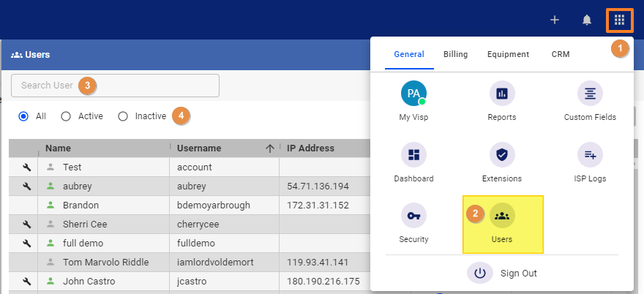Image resolution: width=644 pixels, height=294 pixels.
Task: Click wrench icon in aubrey row
Action: click(x=26, y=186)
